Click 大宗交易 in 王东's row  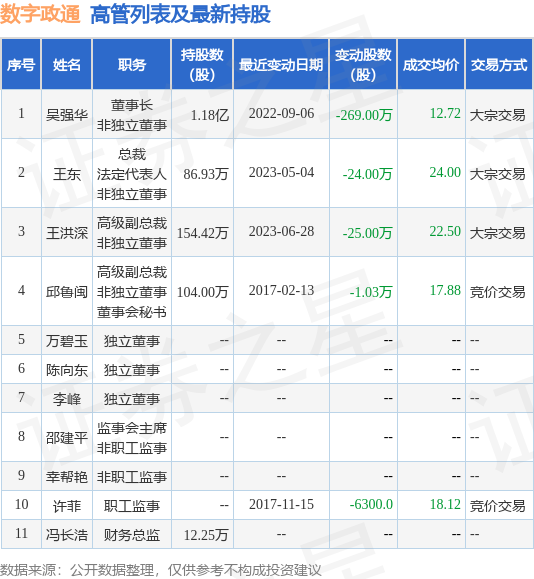pyautogui.click(x=497, y=174)
